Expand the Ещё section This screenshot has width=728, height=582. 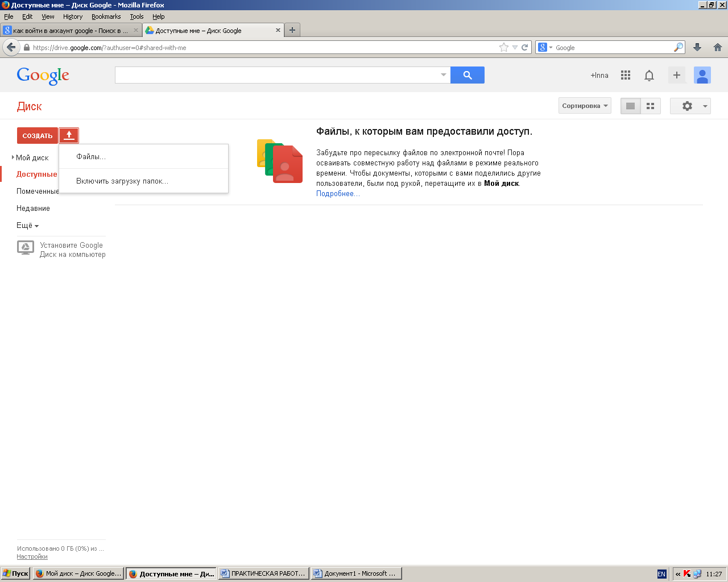27,226
